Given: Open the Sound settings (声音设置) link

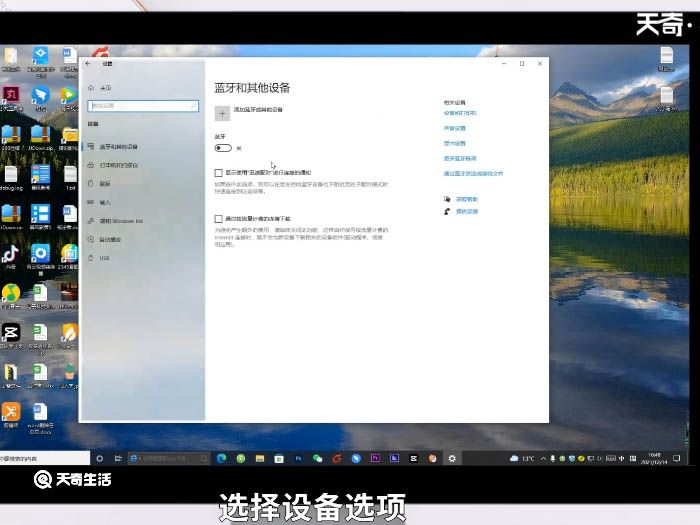Looking at the screenshot, I should (454, 128).
